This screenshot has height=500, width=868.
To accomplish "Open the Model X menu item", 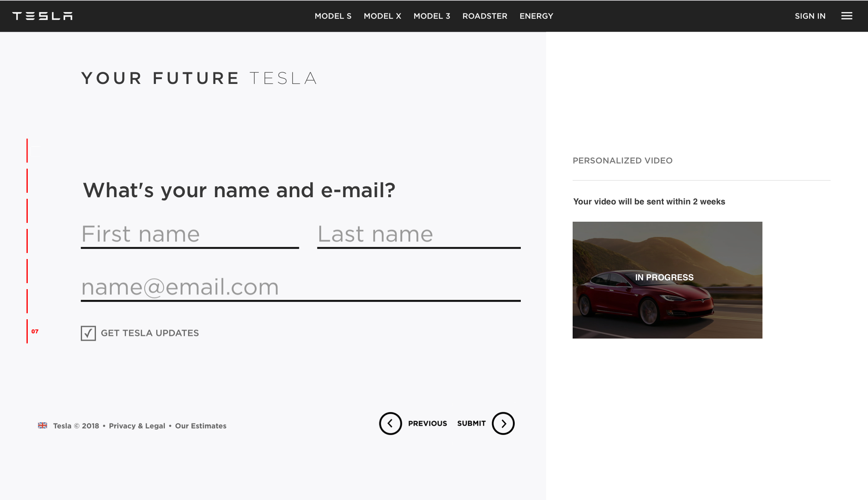I will [382, 16].
